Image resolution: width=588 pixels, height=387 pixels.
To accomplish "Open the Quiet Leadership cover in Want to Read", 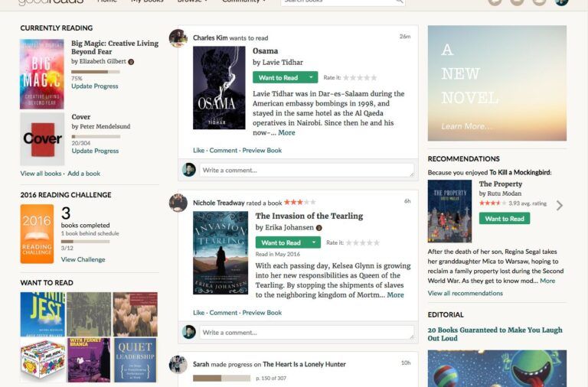I will coord(135,360).
